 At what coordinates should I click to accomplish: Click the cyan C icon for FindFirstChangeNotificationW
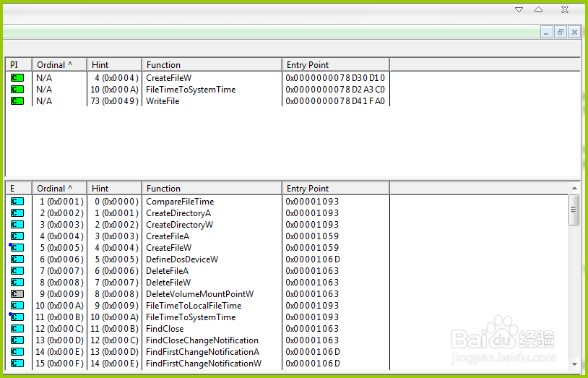(17, 364)
